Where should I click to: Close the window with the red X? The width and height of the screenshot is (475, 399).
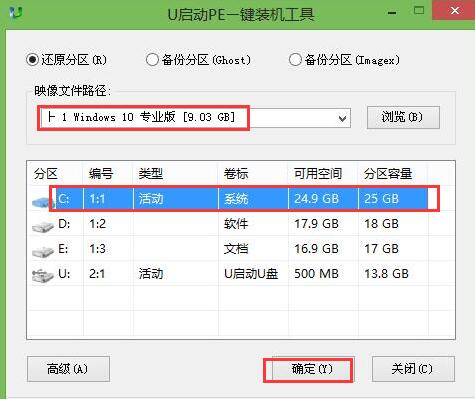[x=454, y=11]
